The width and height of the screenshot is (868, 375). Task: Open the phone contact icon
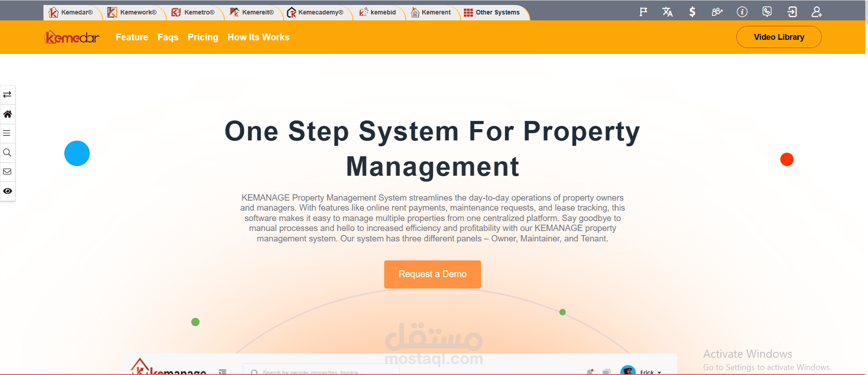767,12
